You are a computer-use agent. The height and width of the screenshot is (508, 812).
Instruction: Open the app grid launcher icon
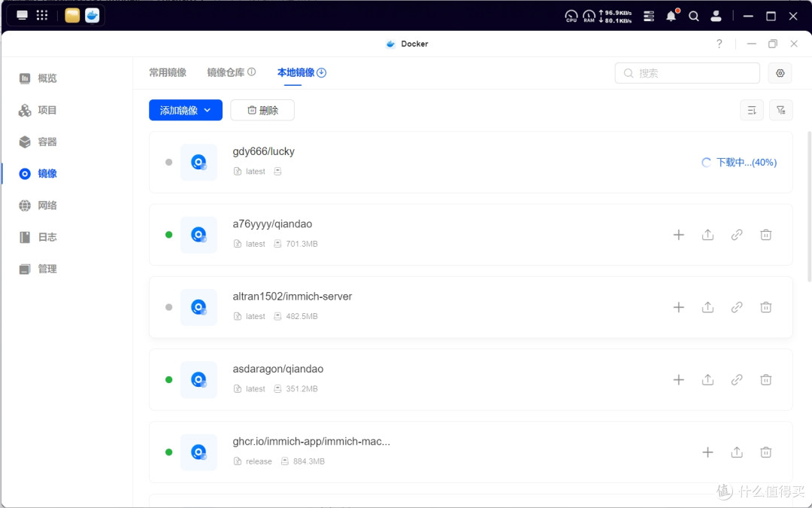pyautogui.click(x=42, y=16)
